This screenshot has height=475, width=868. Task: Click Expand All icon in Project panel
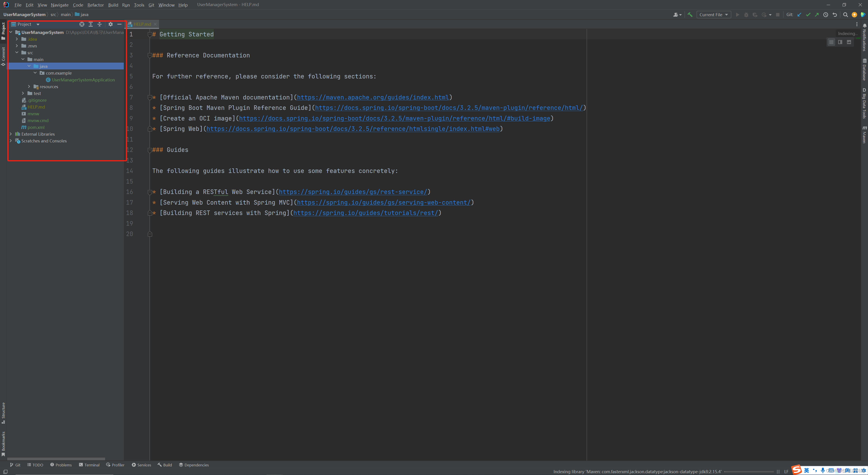point(91,24)
